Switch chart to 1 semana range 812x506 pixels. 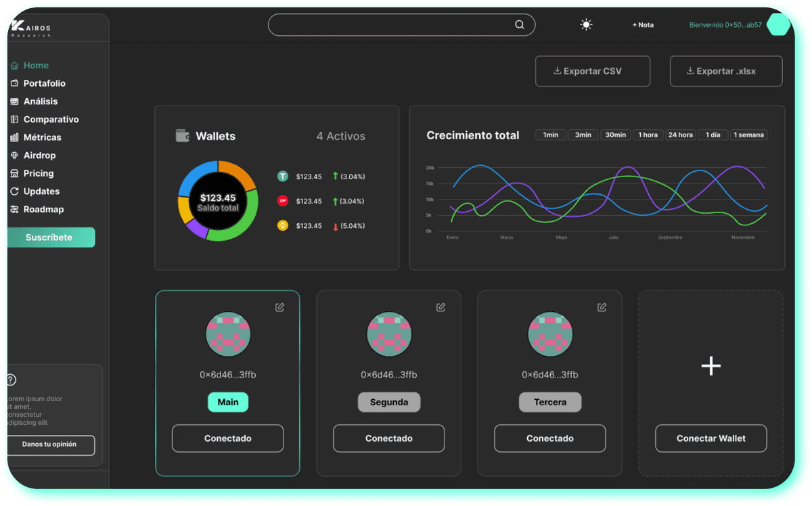748,135
